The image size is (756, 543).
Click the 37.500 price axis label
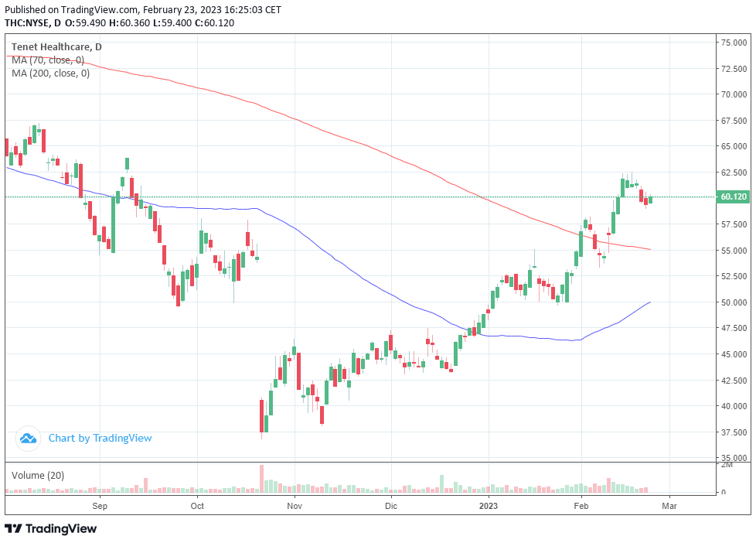[734, 432]
